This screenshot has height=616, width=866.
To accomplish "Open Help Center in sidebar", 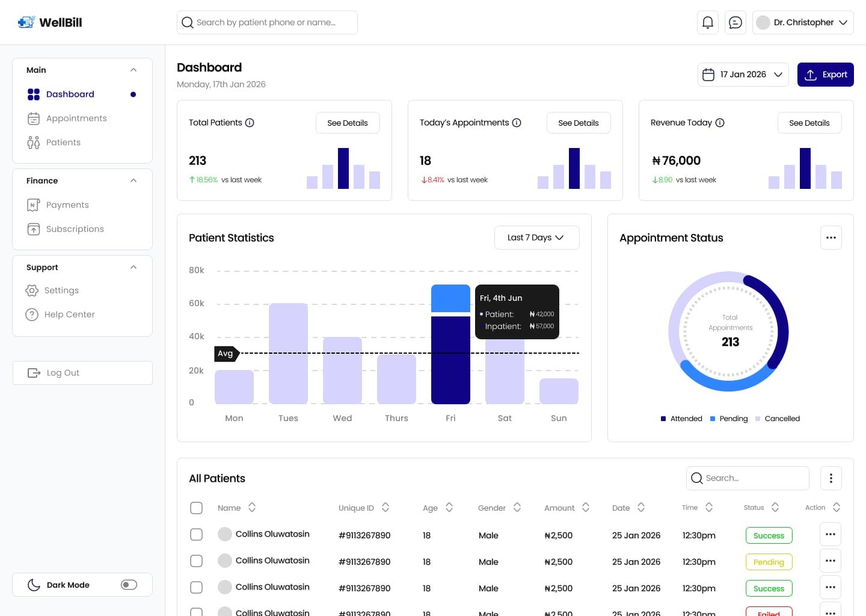I will [x=60, y=315].
